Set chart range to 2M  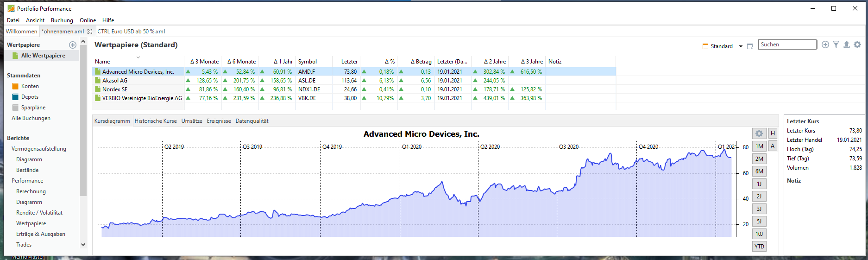pos(759,159)
